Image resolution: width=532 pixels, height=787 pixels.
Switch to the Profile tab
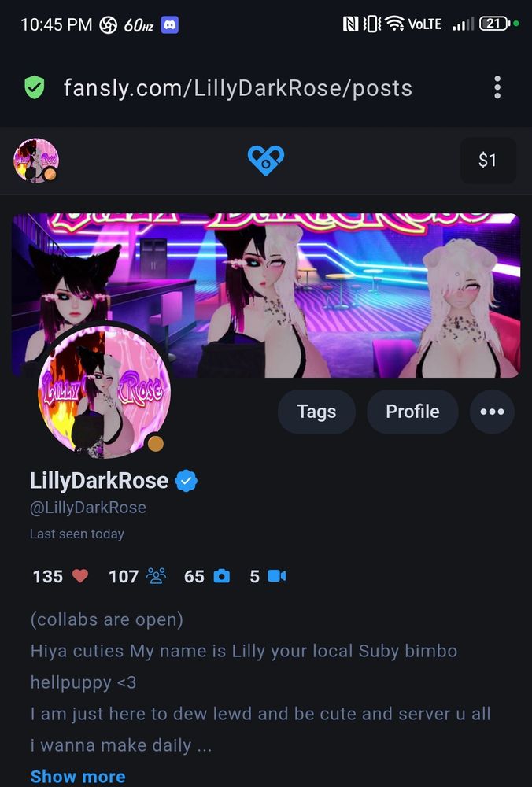pos(412,412)
